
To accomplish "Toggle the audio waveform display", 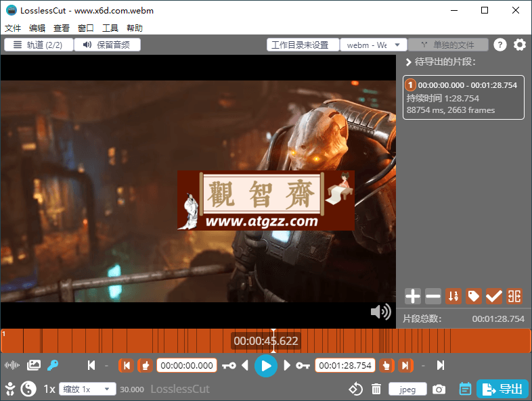I will [x=12, y=365].
